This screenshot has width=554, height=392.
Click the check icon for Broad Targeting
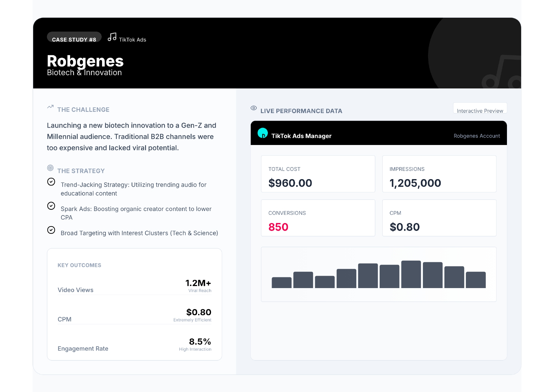[51, 230]
